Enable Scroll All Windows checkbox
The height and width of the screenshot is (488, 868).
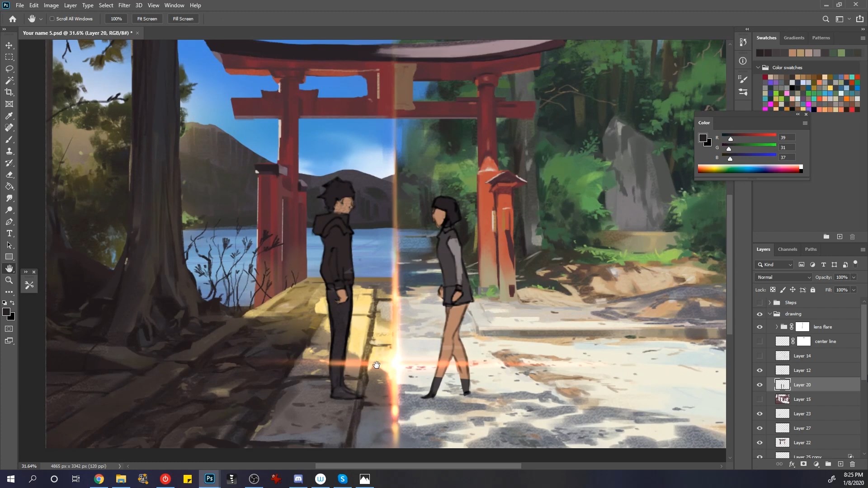[52, 19]
